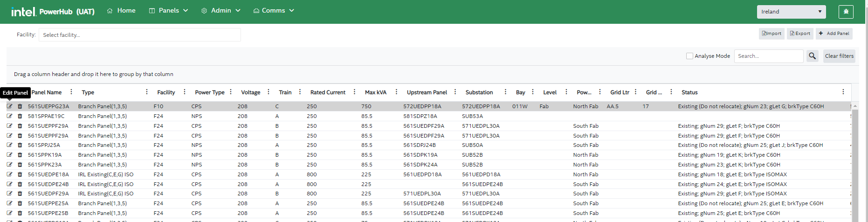Delete panel 561SUEDPE18A with trash icon
Screen dimensions: 868x222
(20, 174)
